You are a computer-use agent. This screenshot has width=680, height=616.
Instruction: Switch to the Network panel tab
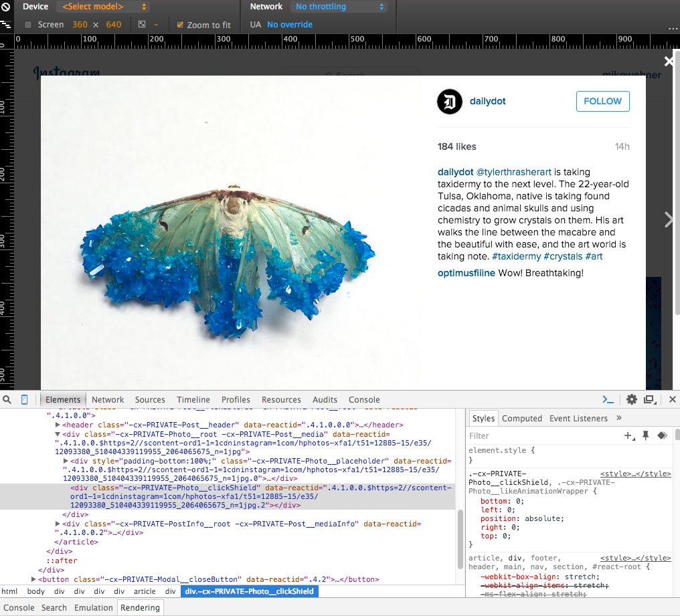[108, 399]
